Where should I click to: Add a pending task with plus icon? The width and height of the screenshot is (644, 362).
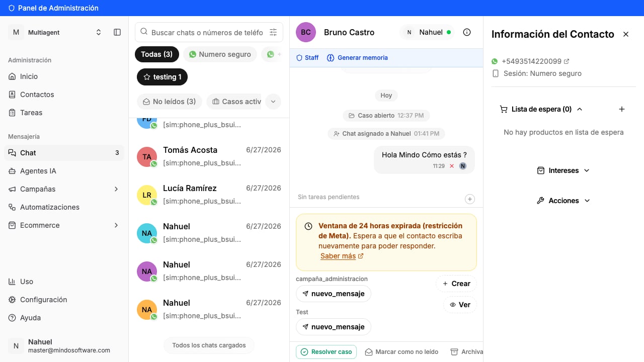(469, 199)
